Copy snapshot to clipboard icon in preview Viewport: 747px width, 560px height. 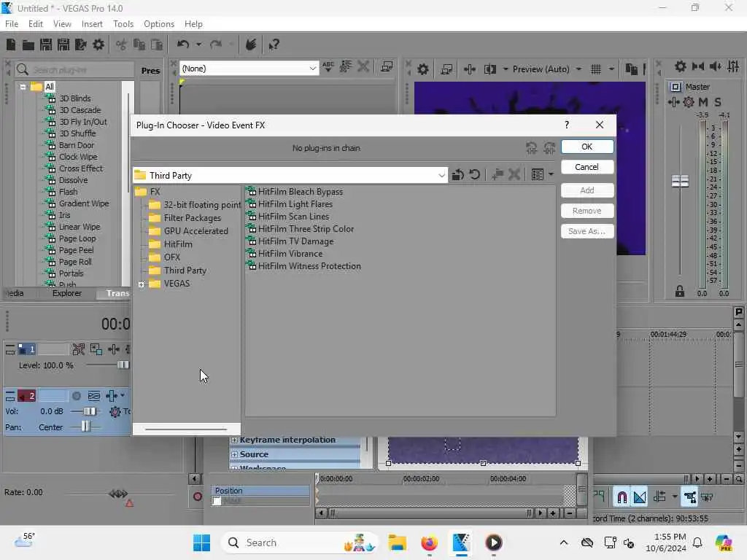coord(631,69)
